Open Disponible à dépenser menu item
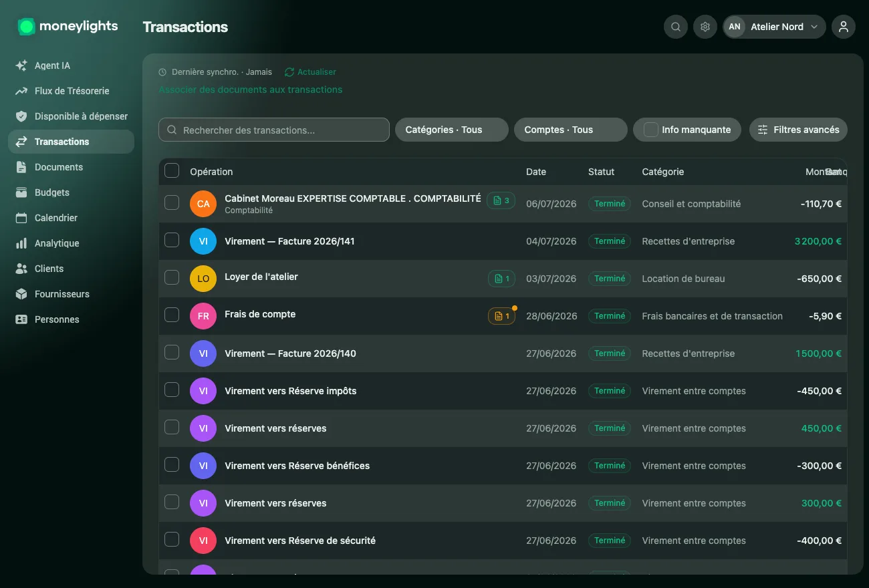The width and height of the screenshot is (869, 588). (71, 116)
